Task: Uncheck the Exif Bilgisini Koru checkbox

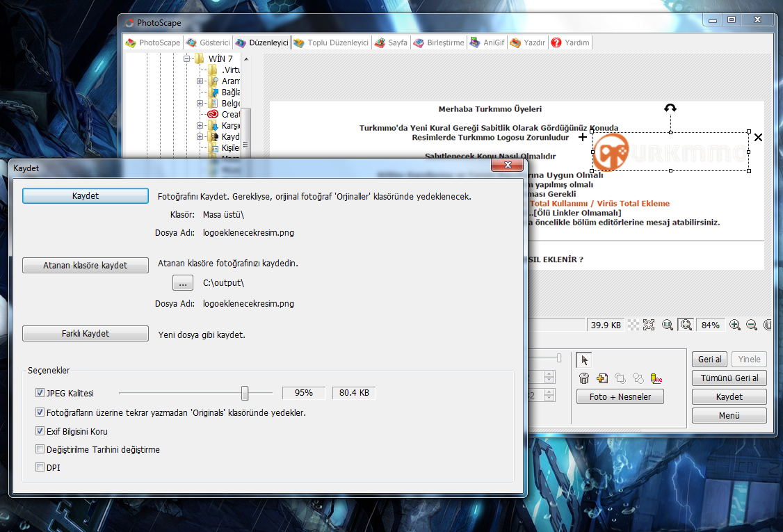Action: click(40, 430)
